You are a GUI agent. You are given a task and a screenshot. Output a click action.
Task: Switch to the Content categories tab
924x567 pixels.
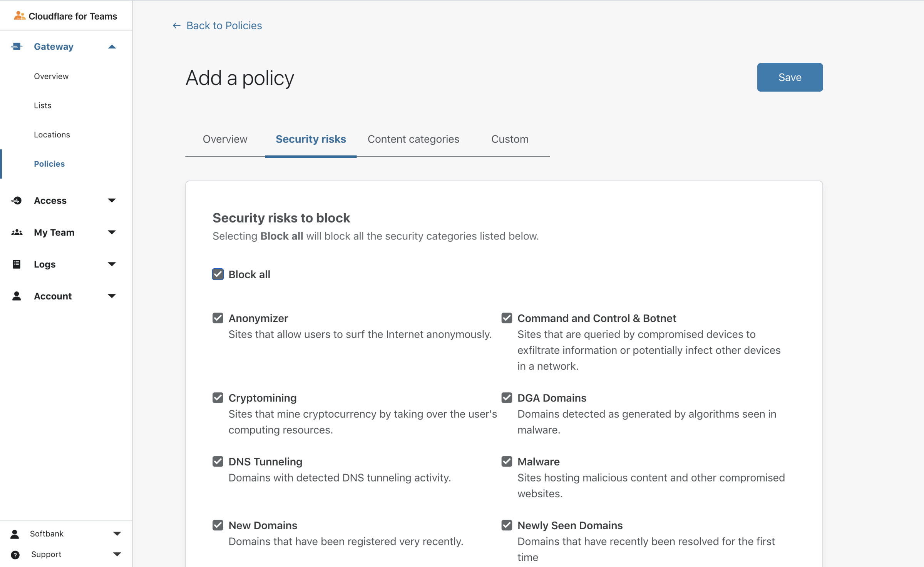413,139
